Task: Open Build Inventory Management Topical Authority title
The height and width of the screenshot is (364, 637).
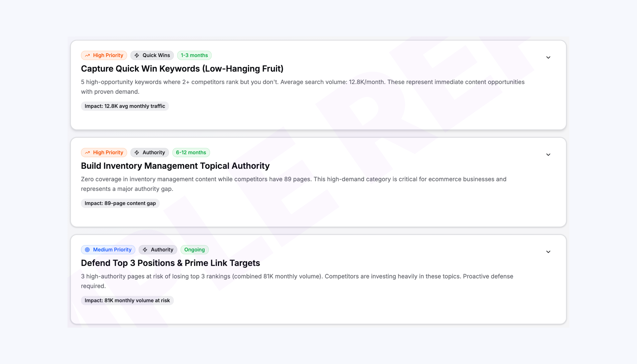Action: (175, 166)
